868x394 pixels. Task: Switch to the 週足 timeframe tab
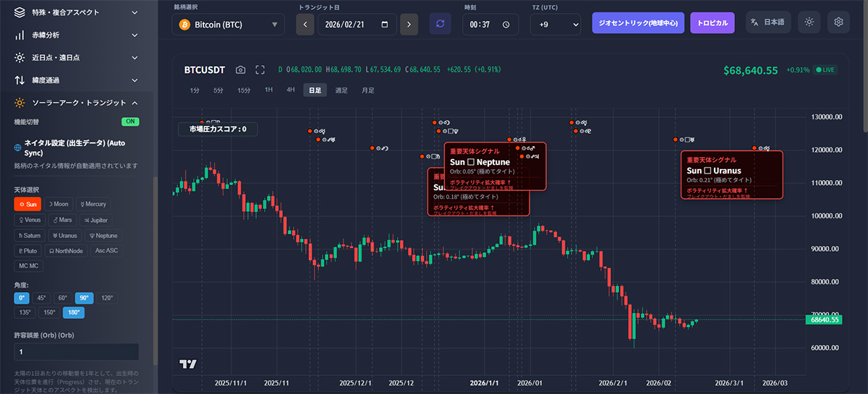341,90
